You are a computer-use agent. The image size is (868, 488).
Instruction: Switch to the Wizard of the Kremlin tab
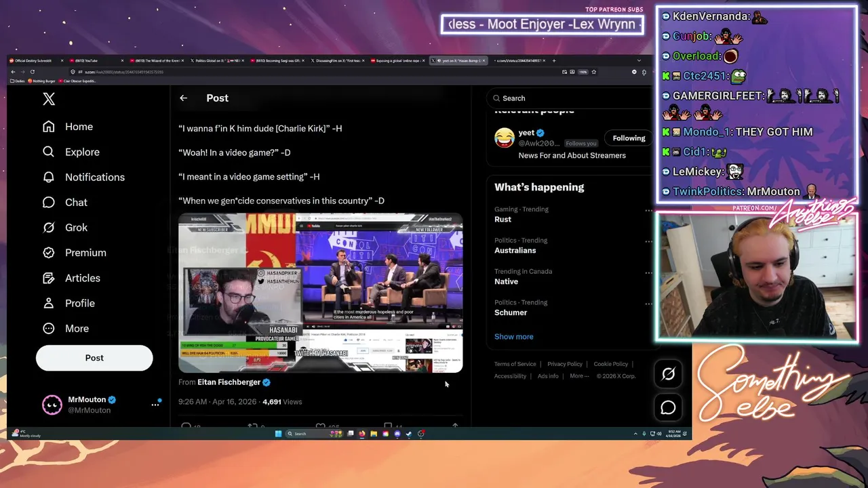coord(156,60)
